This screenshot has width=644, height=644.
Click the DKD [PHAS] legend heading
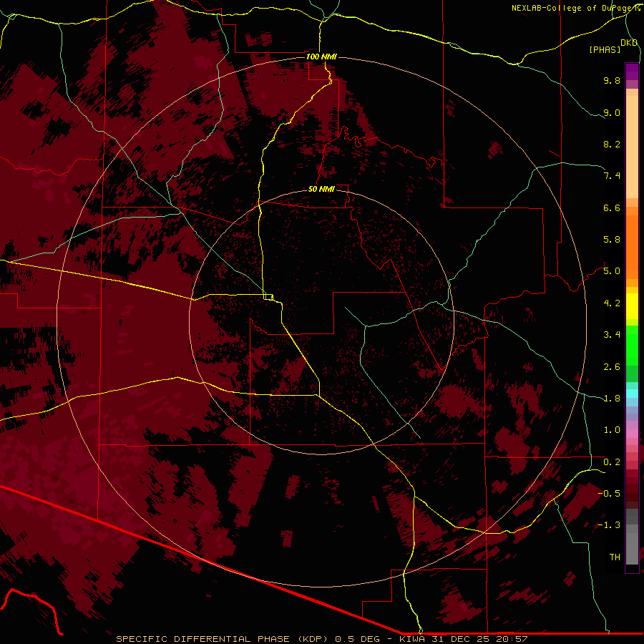(x=613, y=46)
